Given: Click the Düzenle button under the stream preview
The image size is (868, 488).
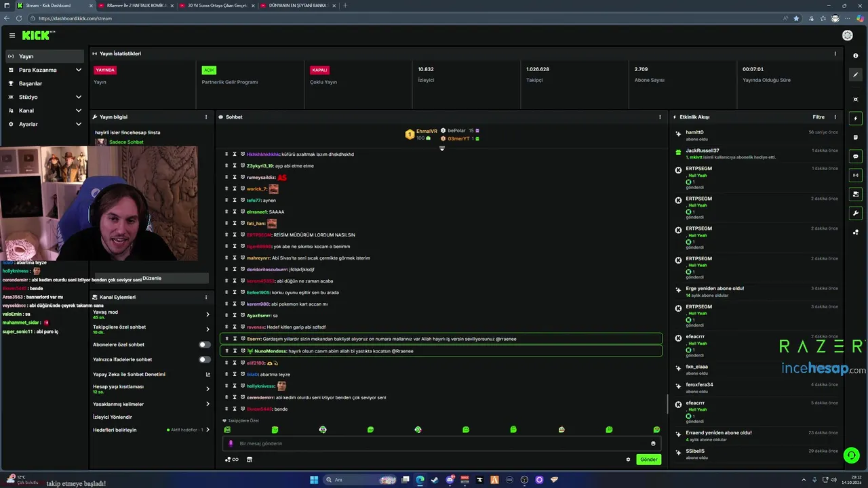Looking at the screenshot, I should click(152, 279).
